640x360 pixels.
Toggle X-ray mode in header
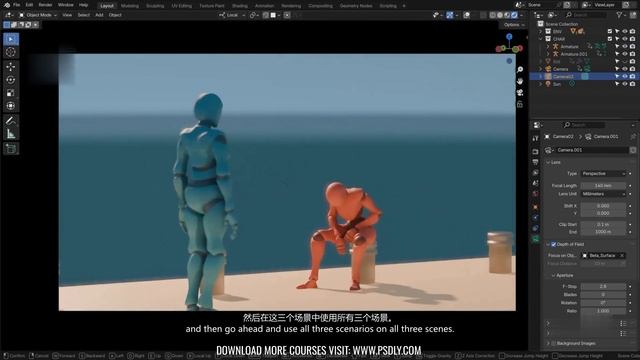(483, 15)
